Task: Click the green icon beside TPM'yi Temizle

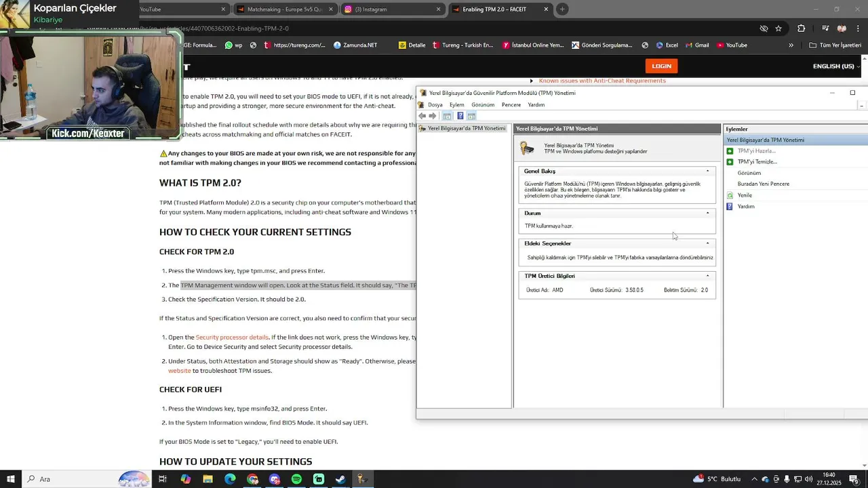Action: pos(730,162)
